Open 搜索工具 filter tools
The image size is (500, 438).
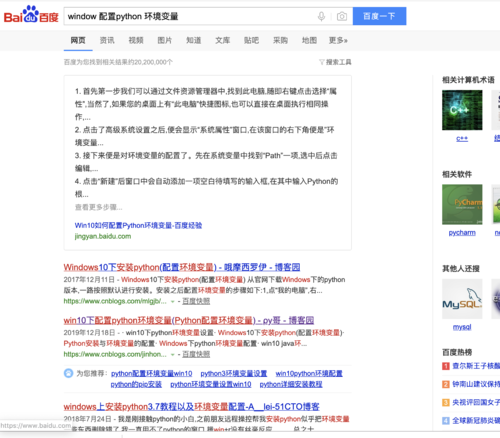tap(335, 62)
